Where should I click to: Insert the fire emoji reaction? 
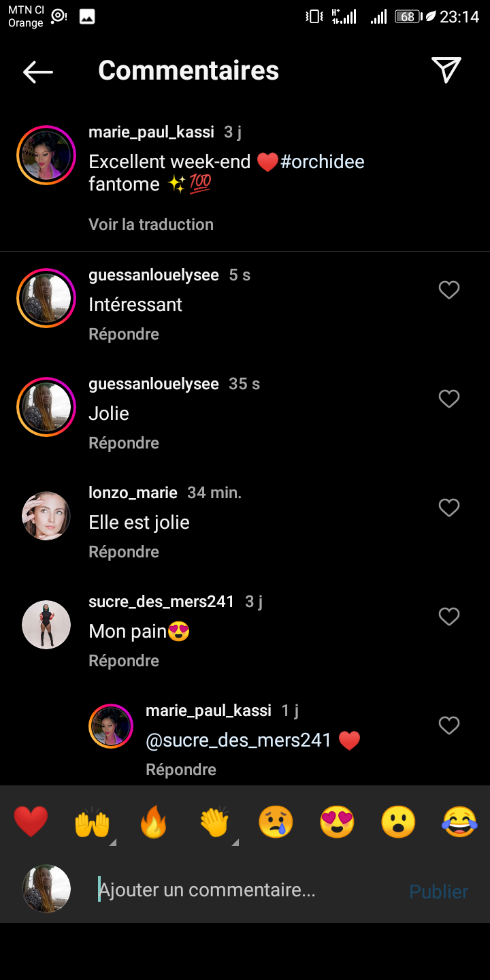click(x=153, y=821)
